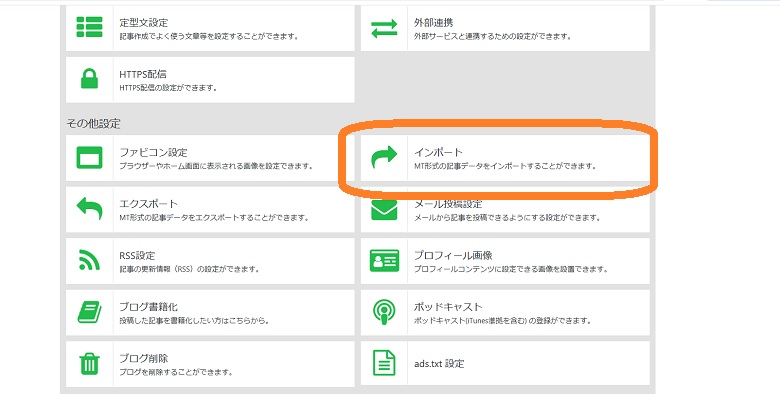The width and height of the screenshot is (780, 394).
Task: Click description HTTPS配信の設定ができます
Action: [x=168, y=88]
